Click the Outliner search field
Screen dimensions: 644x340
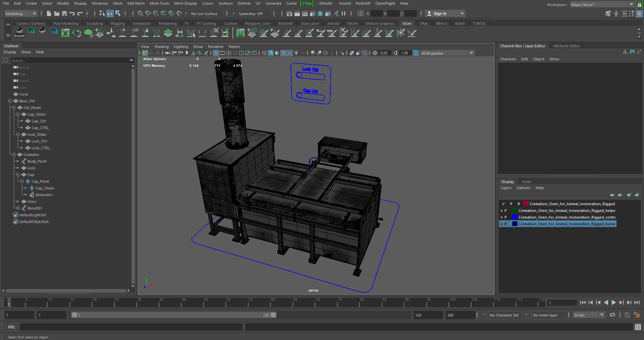[72, 61]
